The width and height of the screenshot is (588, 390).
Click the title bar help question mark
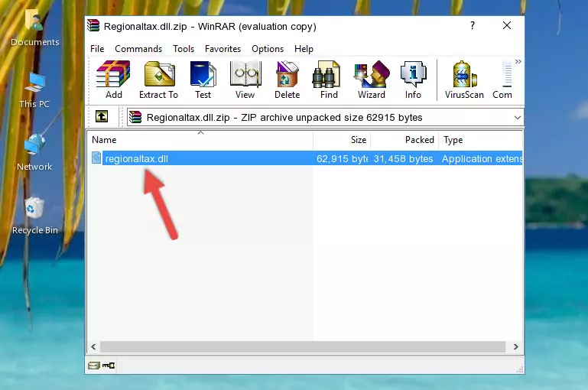[x=473, y=25]
